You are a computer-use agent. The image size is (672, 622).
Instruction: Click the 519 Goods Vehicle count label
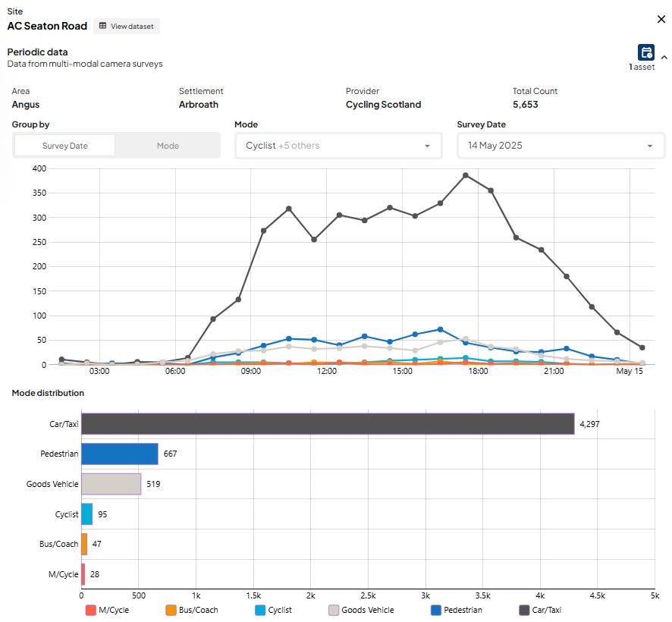point(153,484)
